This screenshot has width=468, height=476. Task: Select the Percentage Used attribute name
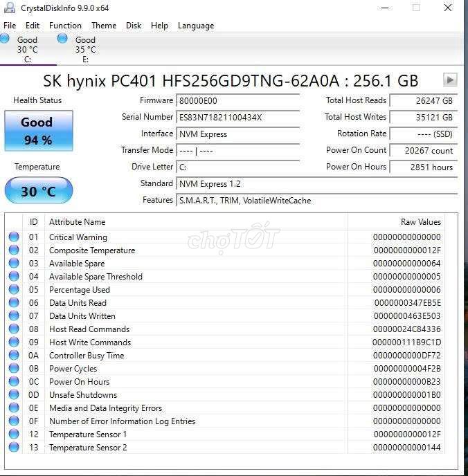tap(79, 290)
